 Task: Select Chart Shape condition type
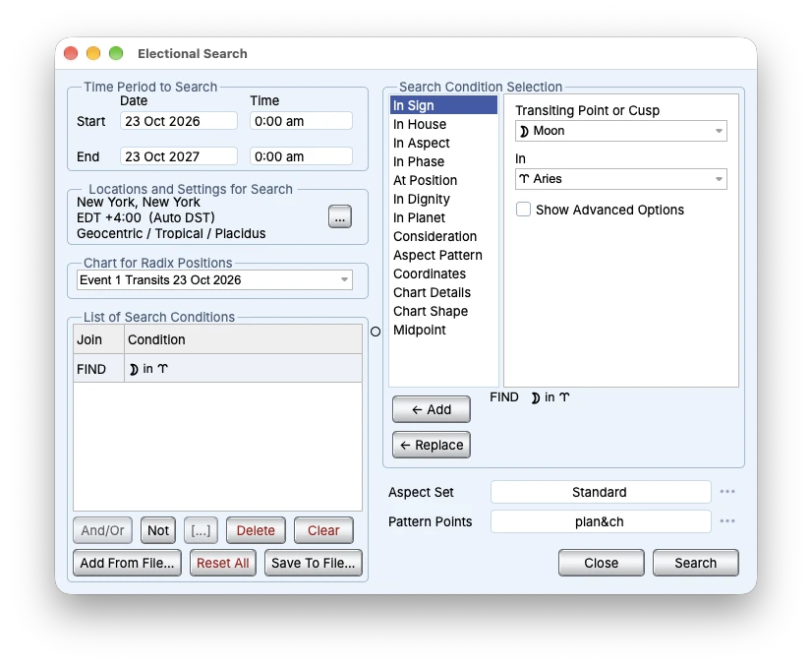click(x=443, y=311)
